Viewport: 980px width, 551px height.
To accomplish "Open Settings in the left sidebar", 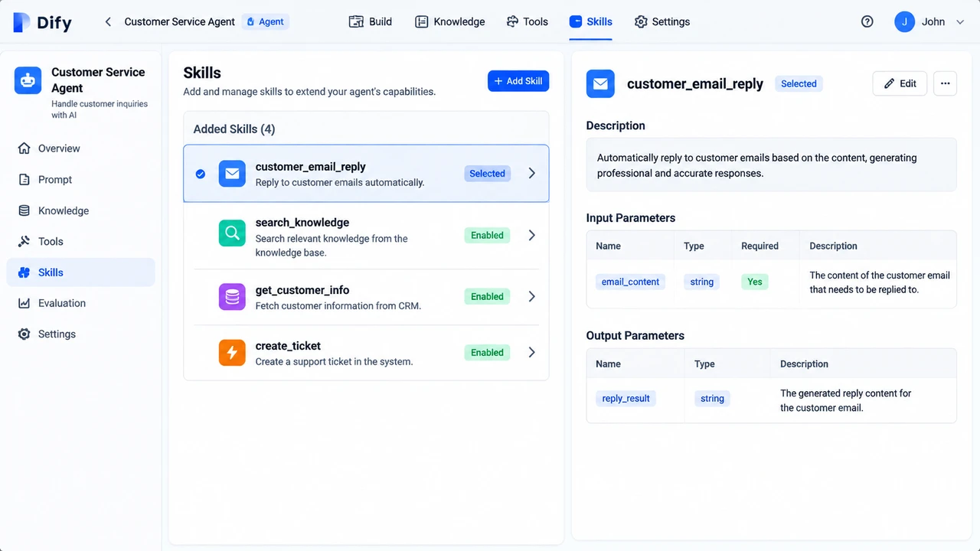I will click(x=81, y=334).
